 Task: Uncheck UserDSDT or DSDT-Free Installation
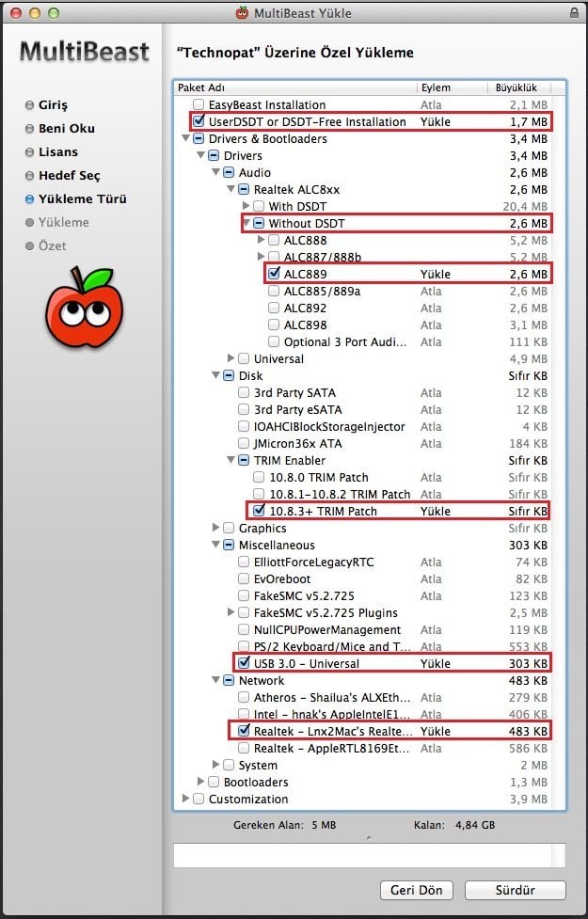[199, 122]
